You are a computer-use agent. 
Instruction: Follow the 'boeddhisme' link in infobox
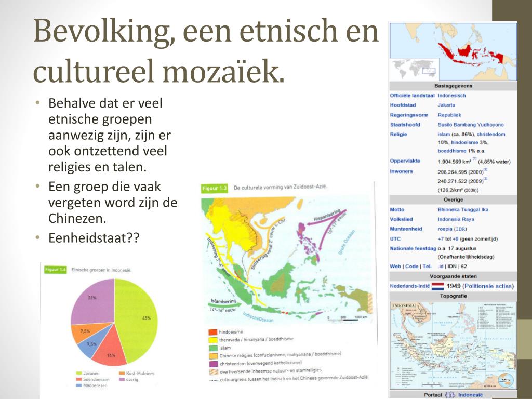(451, 151)
